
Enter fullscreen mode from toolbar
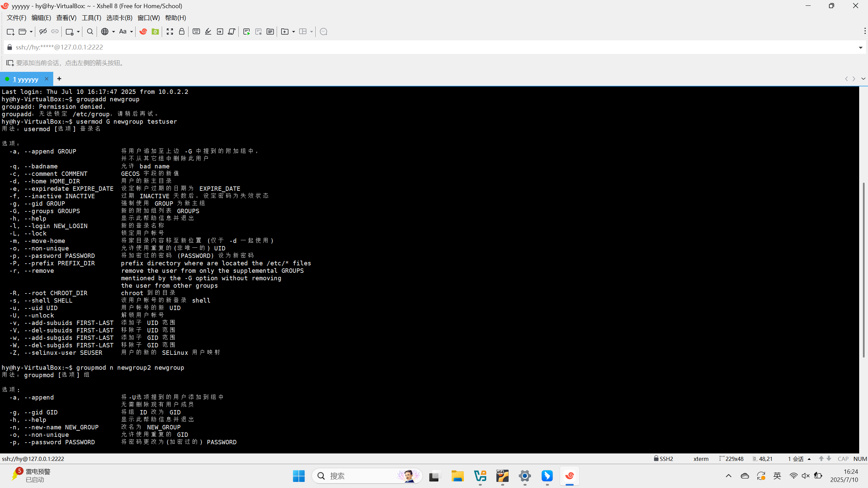(170, 32)
